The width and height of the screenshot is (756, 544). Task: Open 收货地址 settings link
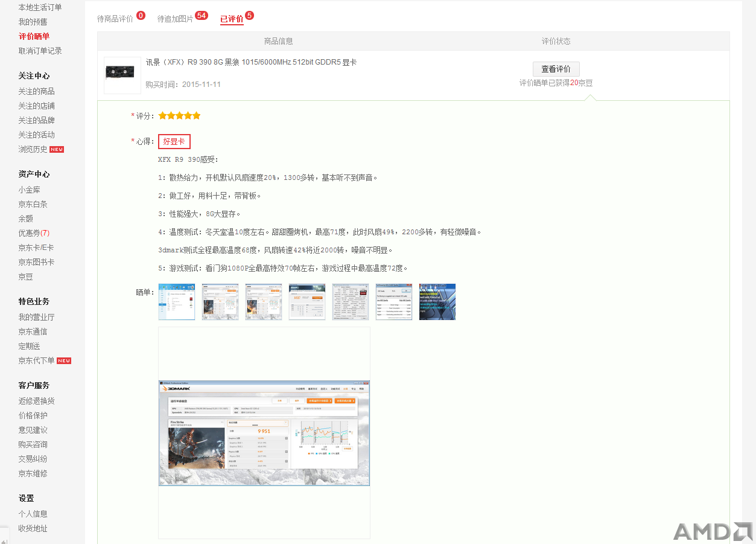tap(33, 528)
